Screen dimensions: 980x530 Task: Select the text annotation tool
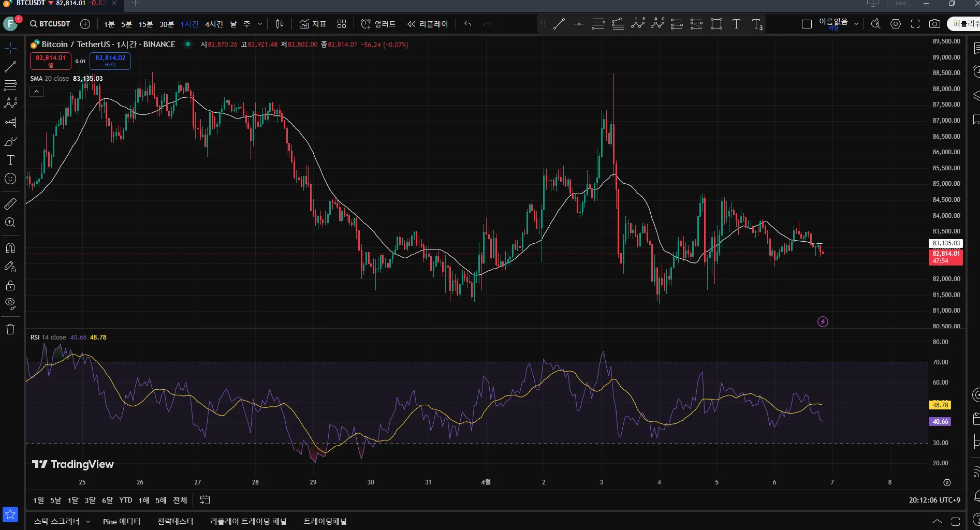(10, 160)
